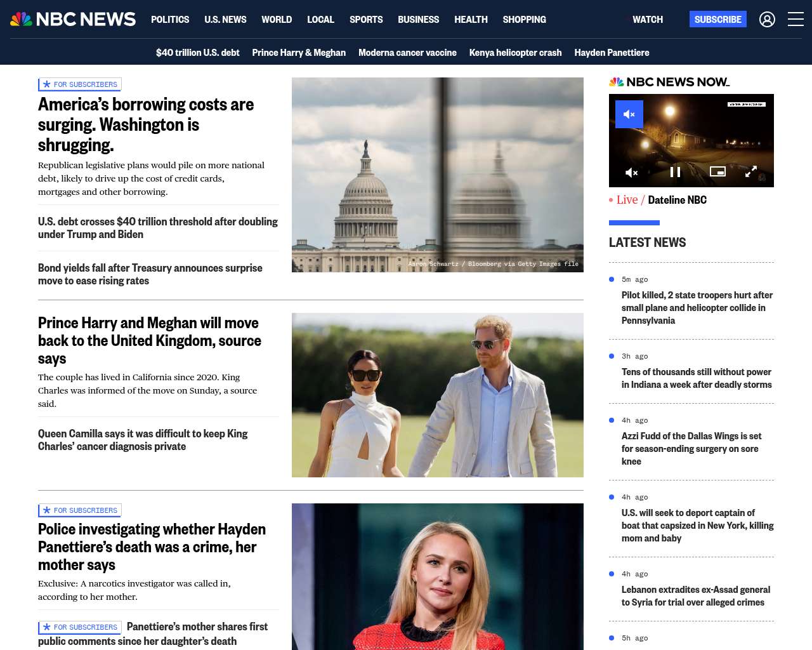Pause the live Dateline video
Screen dimensions: 812x650
tap(675, 172)
